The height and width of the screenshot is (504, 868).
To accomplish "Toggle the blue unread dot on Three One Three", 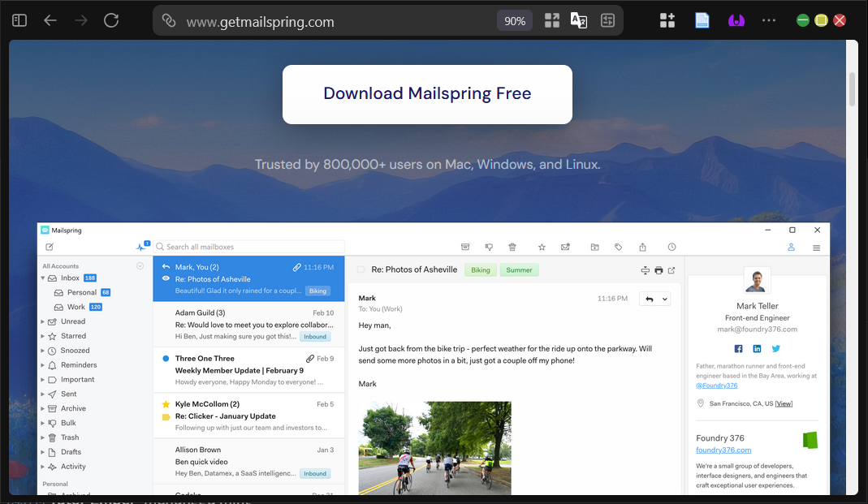I will coord(166,359).
